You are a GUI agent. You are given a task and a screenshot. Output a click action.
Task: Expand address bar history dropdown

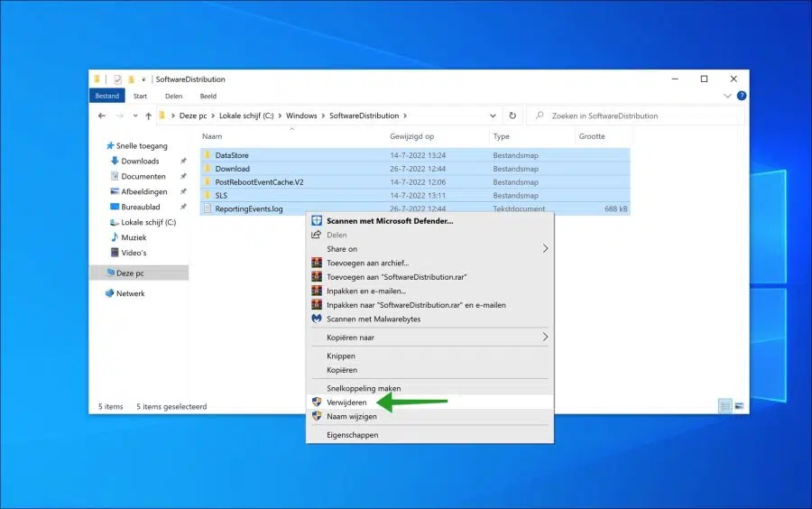click(493, 116)
